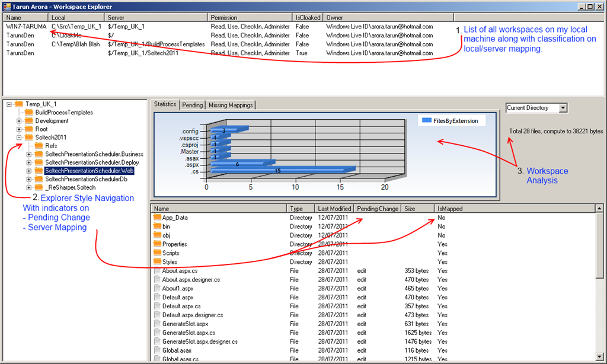Screen dimensions: 607x364
Task: Click the .aspx bar showing 6 in chart
Action: click(x=243, y=164)
